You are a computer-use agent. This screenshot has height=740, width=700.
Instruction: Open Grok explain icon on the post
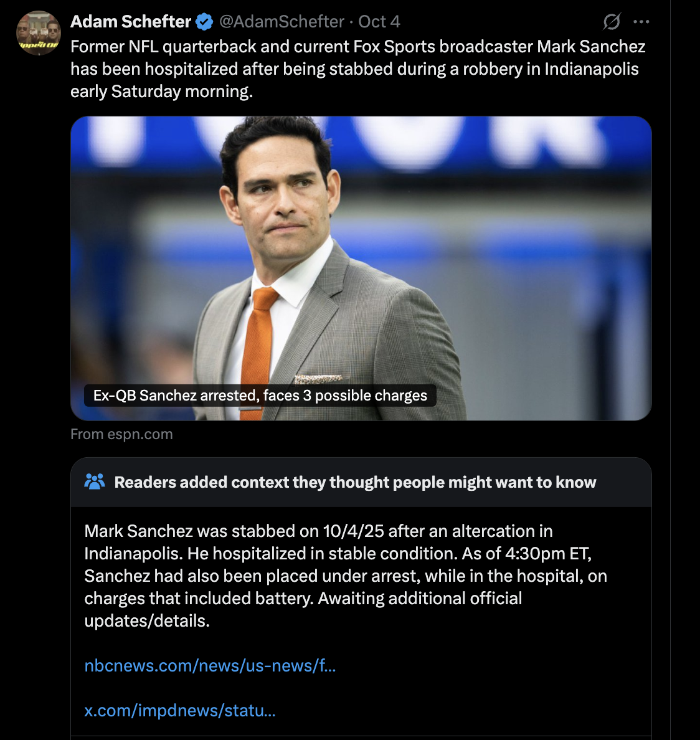click(612, 22)
